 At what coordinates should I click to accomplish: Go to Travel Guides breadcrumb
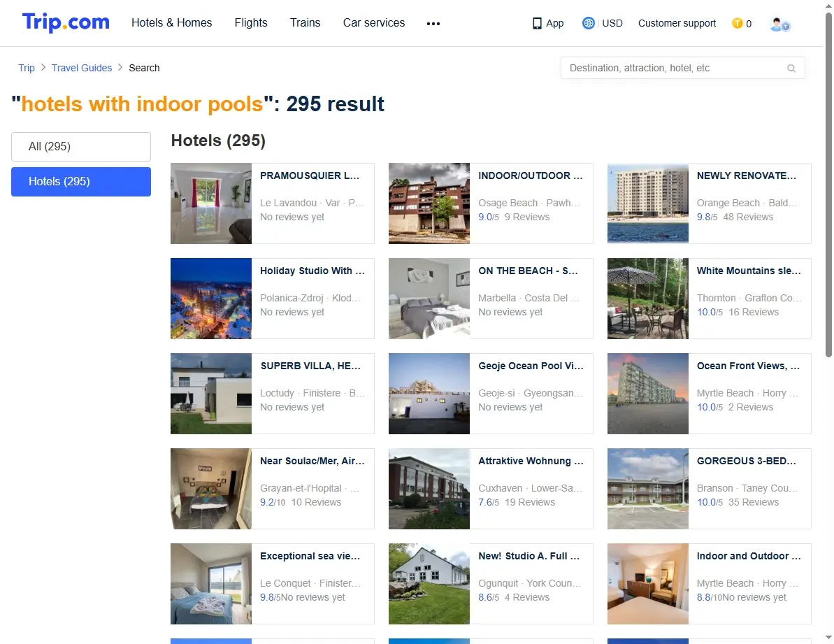82,68
